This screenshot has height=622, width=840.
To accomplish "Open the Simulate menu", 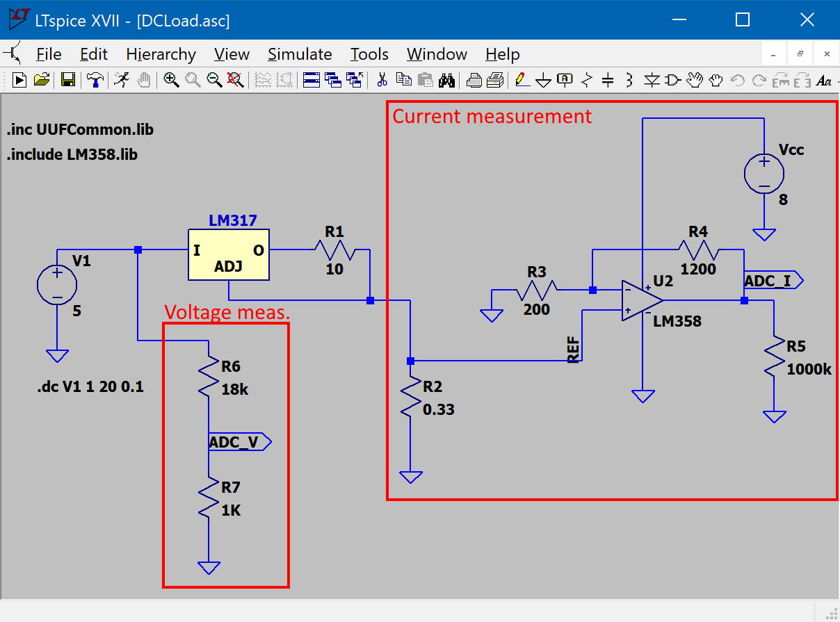I will pos(300,54).
